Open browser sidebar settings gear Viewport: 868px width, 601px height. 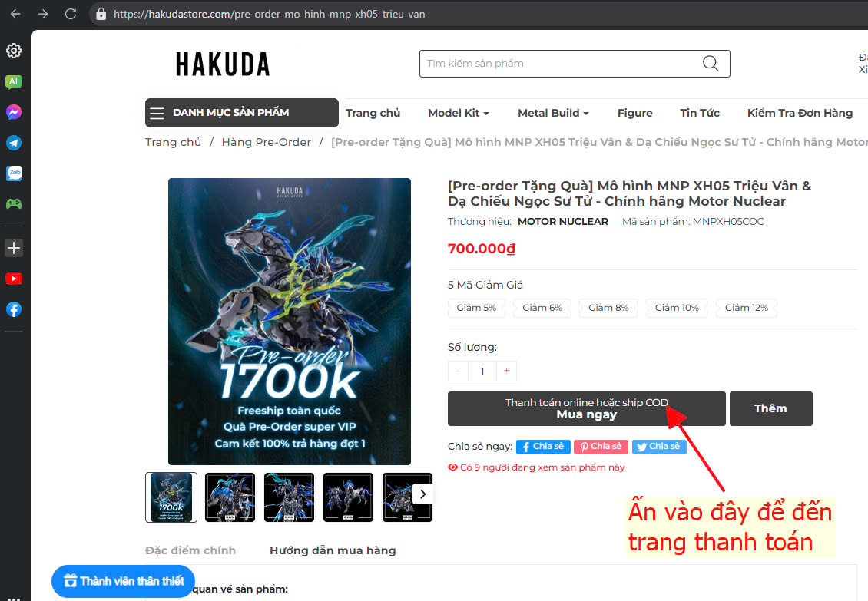click(14, 51)
